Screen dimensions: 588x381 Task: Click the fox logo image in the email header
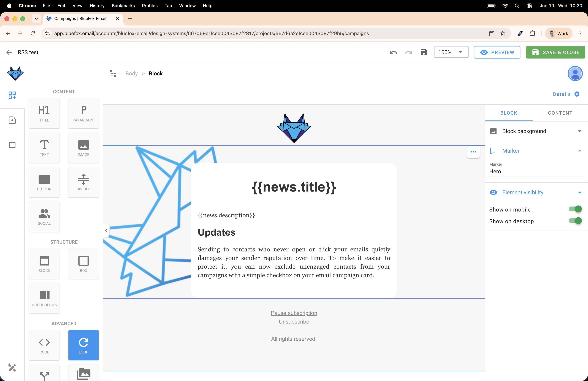294,128
